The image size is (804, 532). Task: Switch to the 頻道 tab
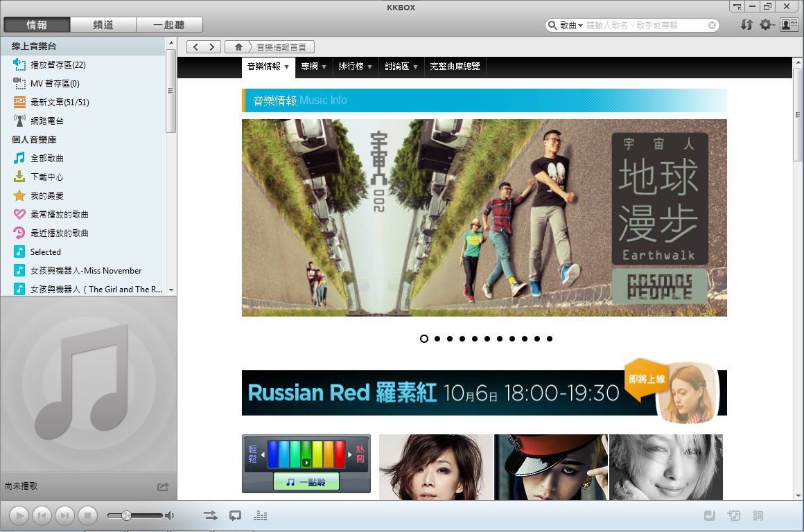(103, 25)
